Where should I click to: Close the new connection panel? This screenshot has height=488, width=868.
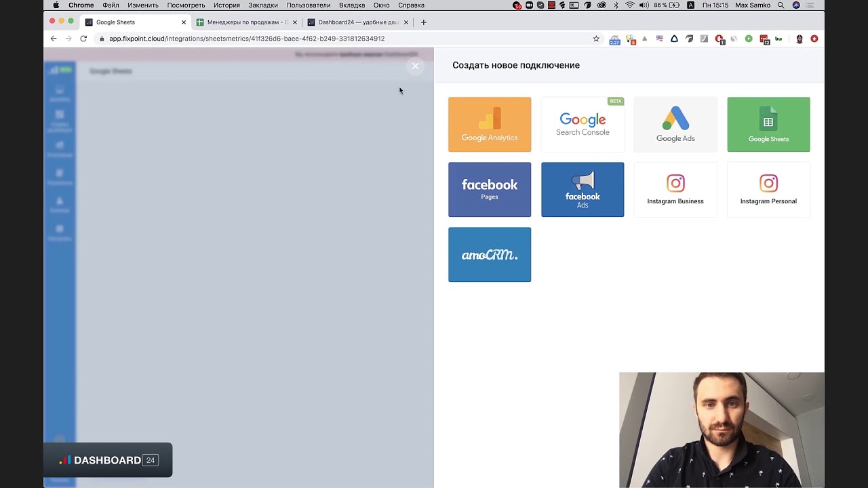(x=415, y=66)
